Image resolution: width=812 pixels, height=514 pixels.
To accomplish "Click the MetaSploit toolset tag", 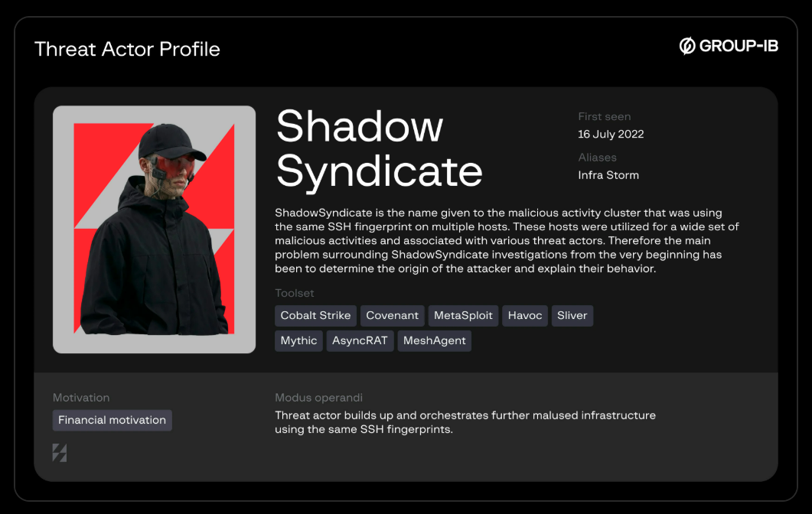I will pos(463,316).
